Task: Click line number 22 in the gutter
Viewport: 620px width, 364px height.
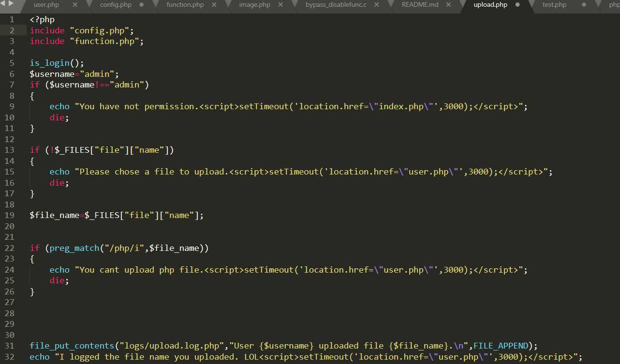Action: [9, 248]
